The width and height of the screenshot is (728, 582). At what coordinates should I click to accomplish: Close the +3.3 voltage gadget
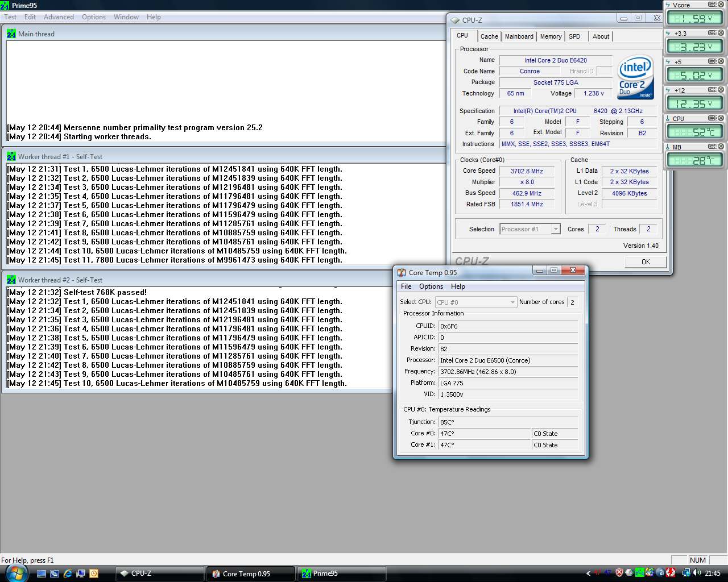tap(721, 33)
